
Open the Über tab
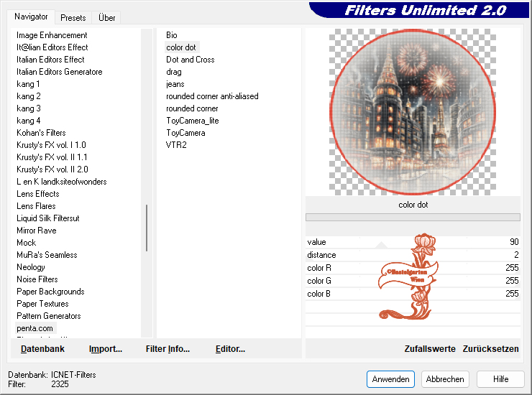[106, 18]
